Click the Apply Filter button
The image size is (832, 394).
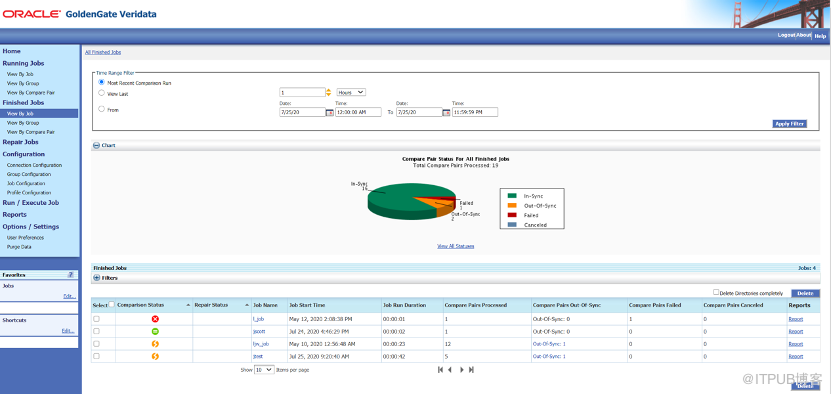tap(790, 124)
